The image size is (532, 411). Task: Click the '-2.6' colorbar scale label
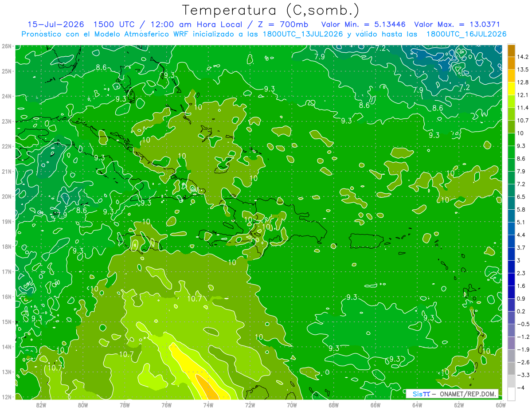click(524, 362)
